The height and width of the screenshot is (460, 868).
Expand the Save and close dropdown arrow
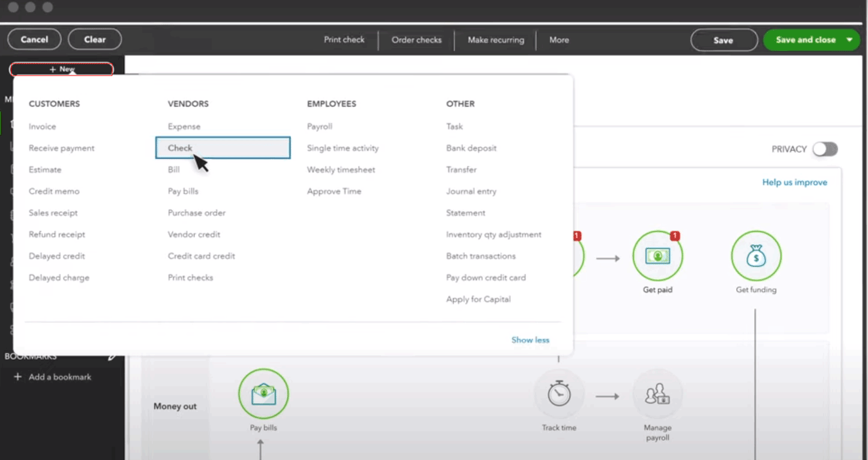tap(849, 40)
